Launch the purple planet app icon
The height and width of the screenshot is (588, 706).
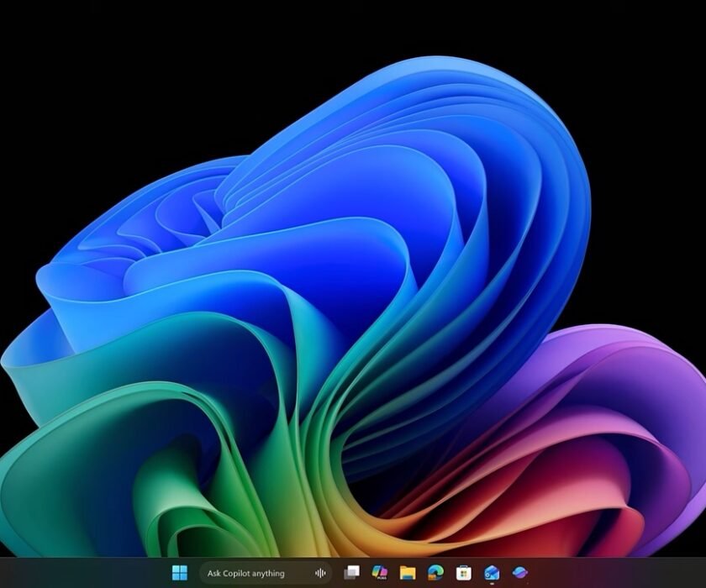(x=520, y=572)
